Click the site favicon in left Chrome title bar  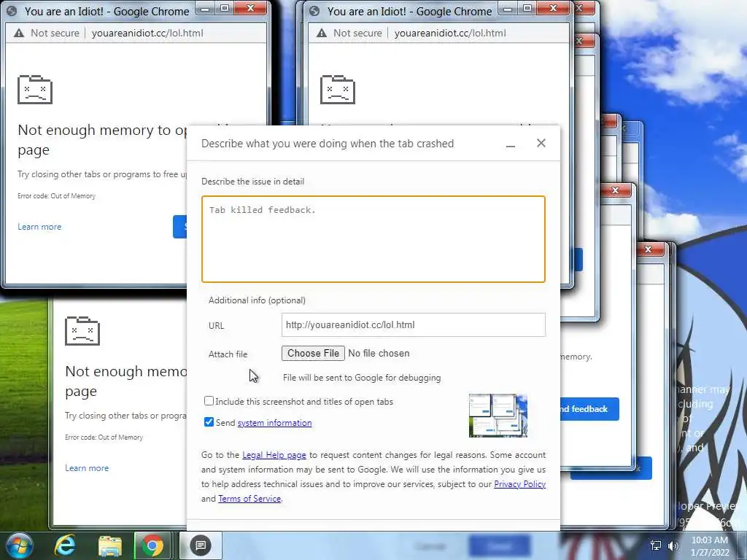[x=12, y=11]
